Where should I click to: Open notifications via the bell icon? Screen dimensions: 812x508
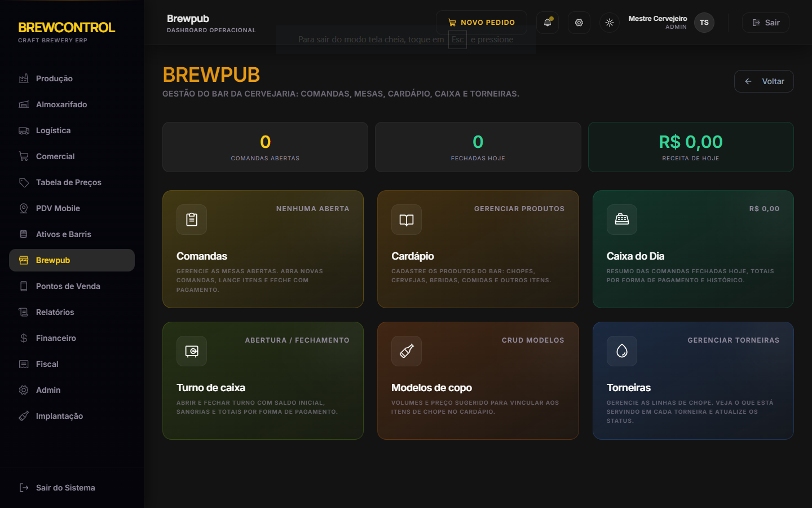548,23
